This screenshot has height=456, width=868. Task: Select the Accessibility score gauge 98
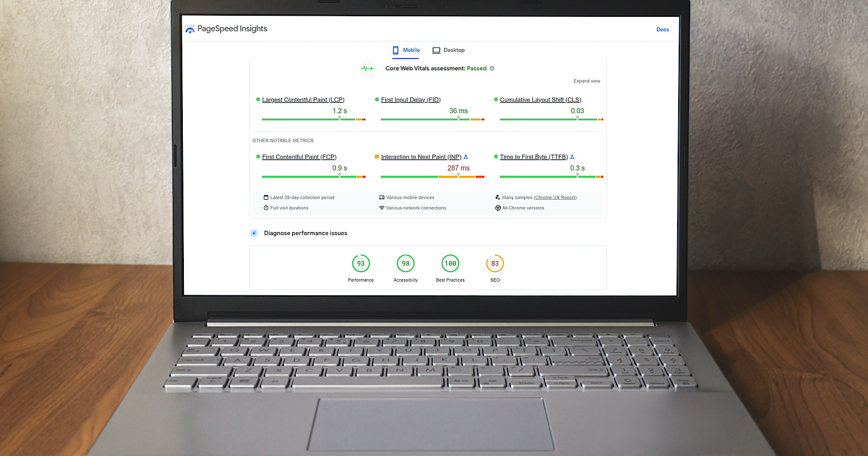[x=406, y=263]
